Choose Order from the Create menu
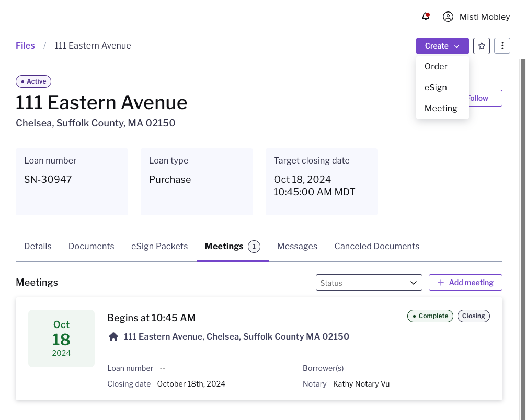The height and width of the screenshot is (420, 526). 442,66
